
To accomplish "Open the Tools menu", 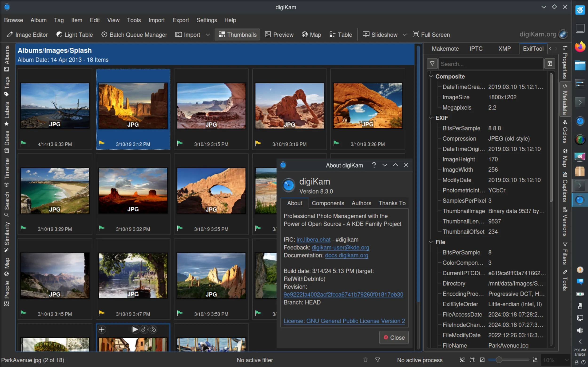I will (134, 20).
